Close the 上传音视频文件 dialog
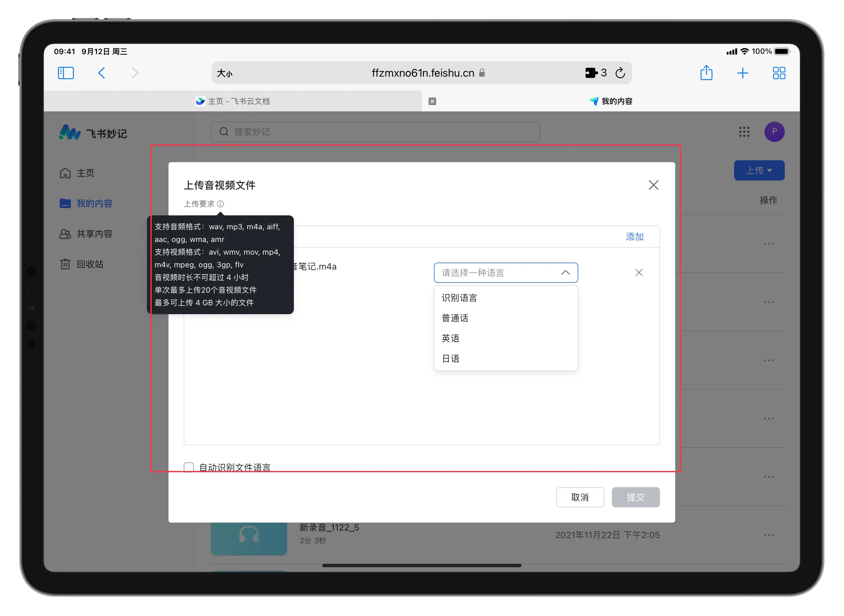 point(653,185)
